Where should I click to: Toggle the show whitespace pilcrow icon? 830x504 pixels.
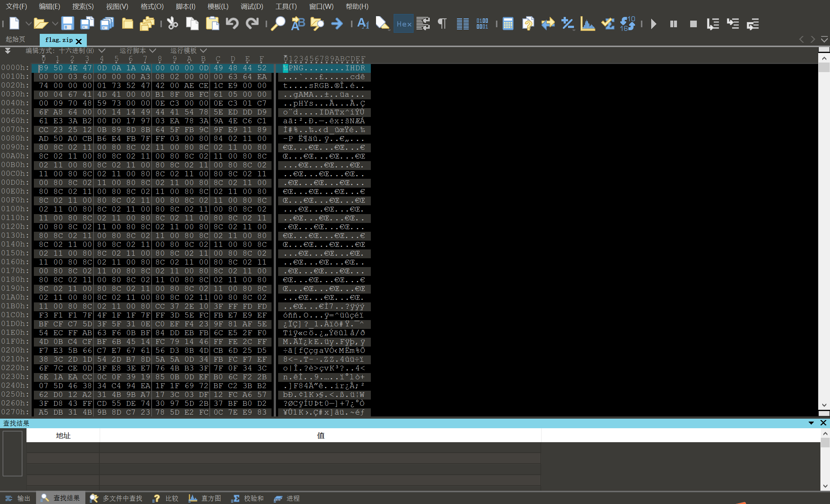point(442,24)
